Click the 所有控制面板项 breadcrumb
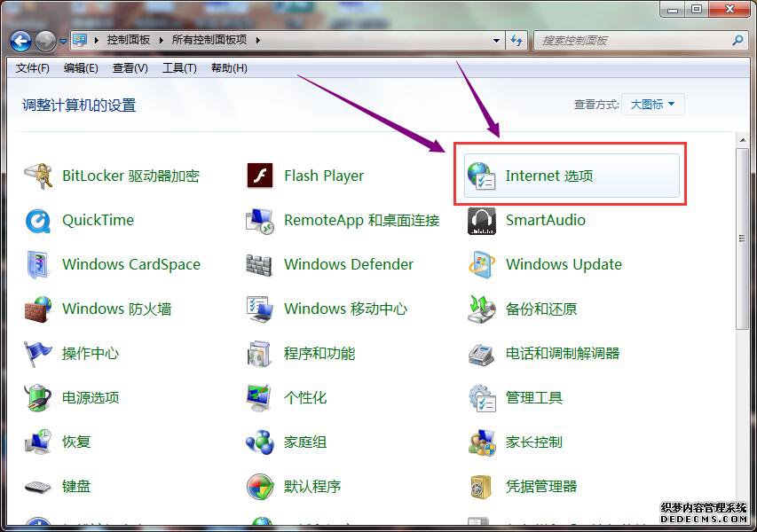Viewport: 757px width, 532px height. point(209,40)
